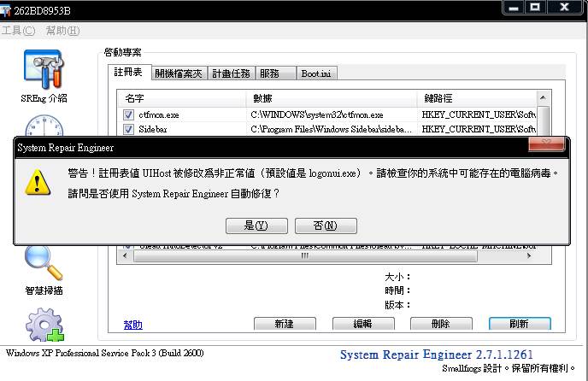
Task: Select the ctfmon.exe name cell
Action: (159, 115)
